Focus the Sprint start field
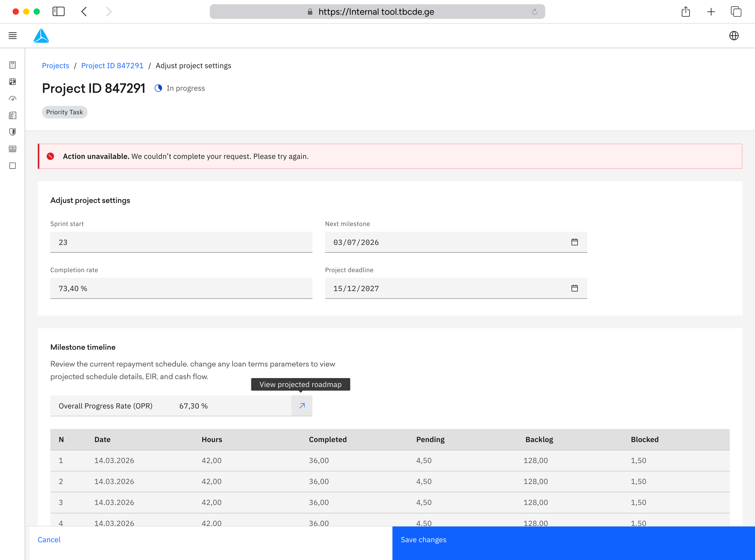This screenshot has width=755, height=560. pyautogui.click(x=181, y=242)
